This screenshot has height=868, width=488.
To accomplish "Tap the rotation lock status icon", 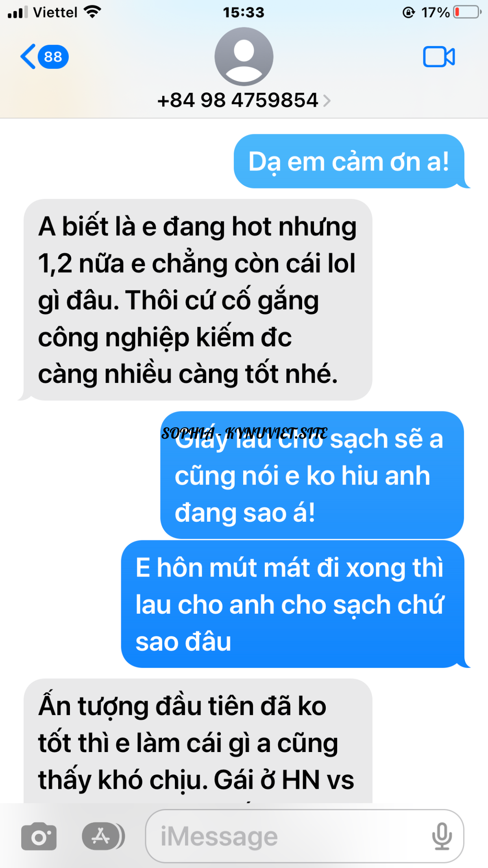I will (408, 13).
